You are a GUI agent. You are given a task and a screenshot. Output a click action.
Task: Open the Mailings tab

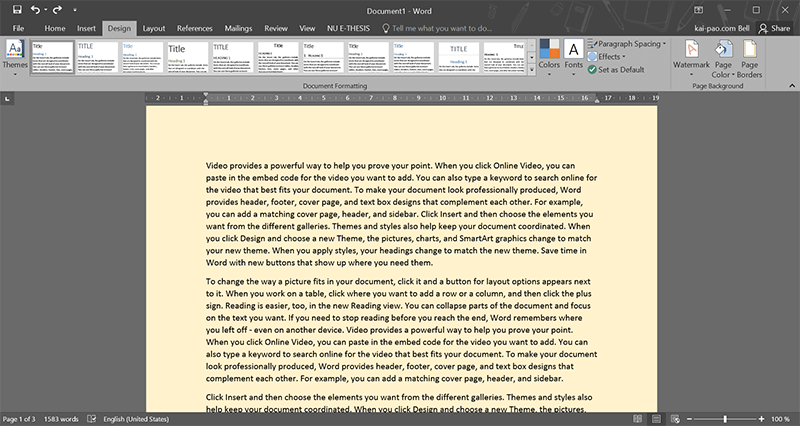[238, 29]
